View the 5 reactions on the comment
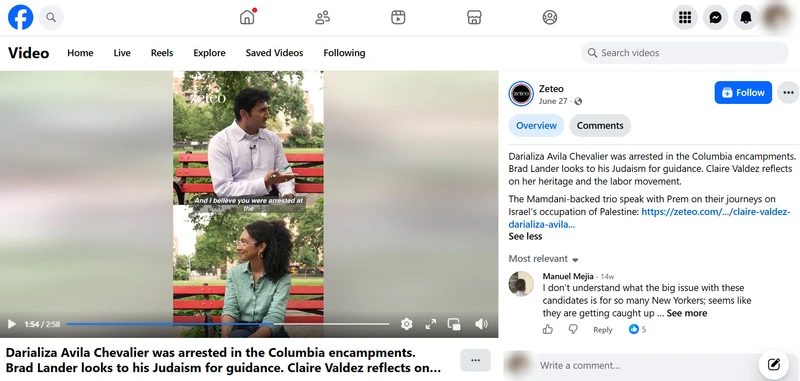 pos(638,329)
